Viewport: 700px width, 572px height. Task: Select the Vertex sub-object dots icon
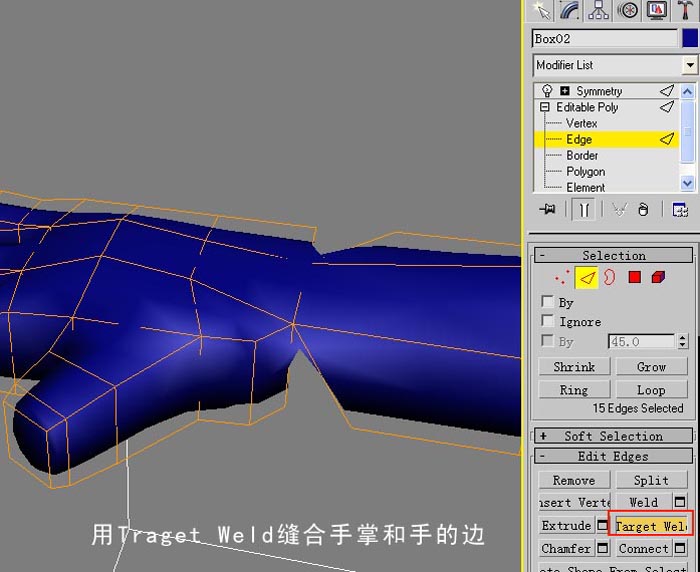click(x=562, y=277)
